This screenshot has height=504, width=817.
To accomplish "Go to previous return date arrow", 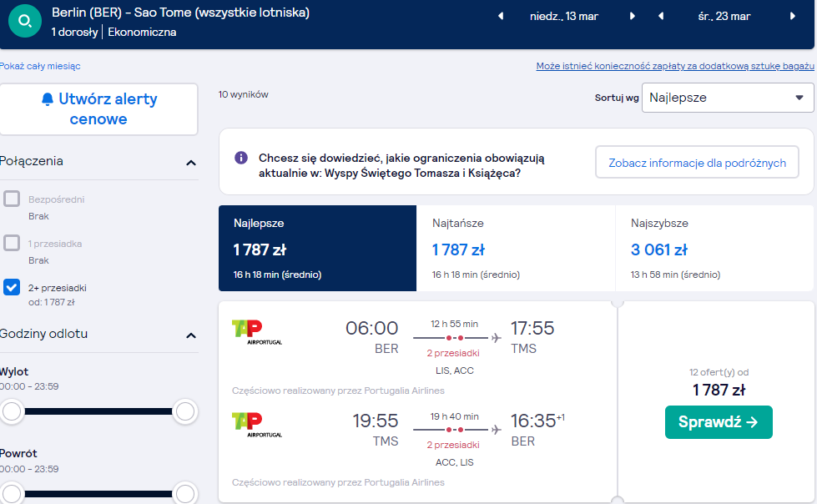I will click(661, 16).
